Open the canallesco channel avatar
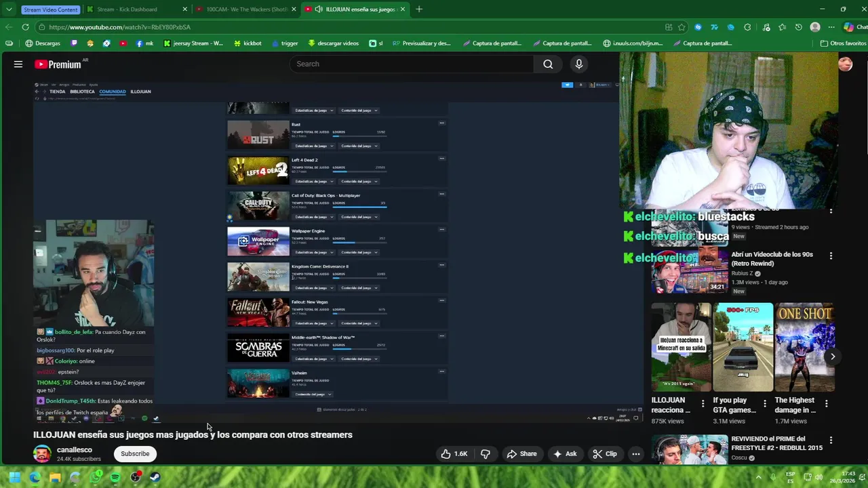868x488 pixels. click(x=42, y=454)
